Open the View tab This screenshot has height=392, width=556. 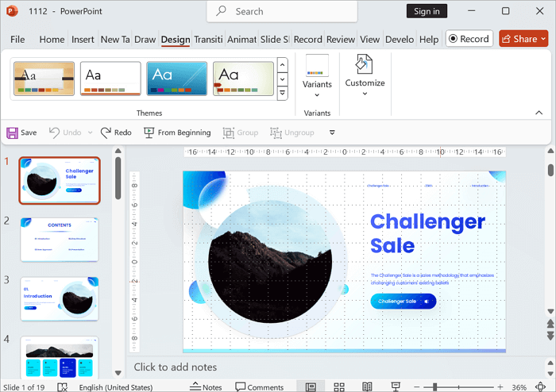[x=370, y=40]
